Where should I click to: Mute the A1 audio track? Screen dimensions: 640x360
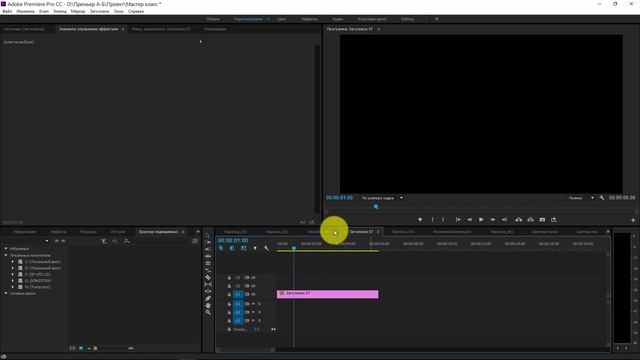click(x=253, y=304)
